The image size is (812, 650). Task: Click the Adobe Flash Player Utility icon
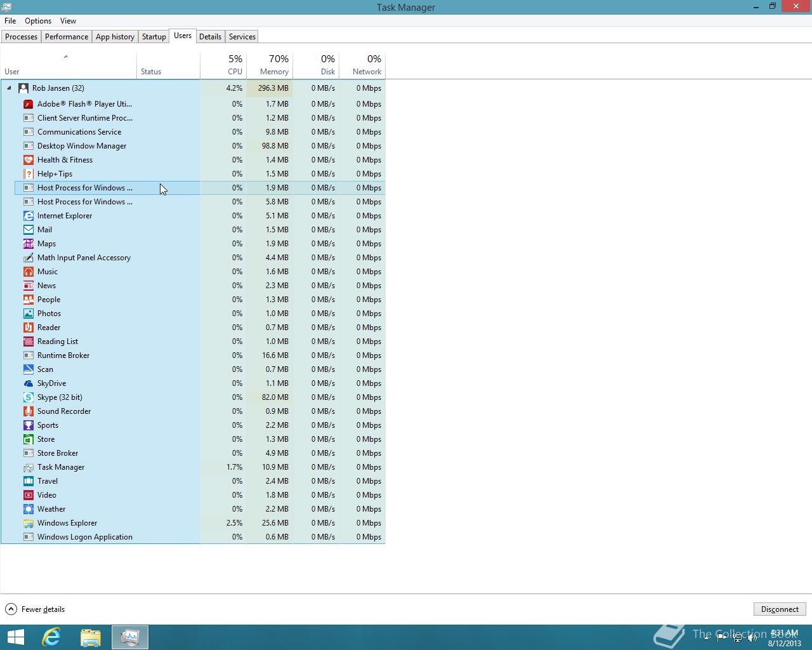(28, 104)
